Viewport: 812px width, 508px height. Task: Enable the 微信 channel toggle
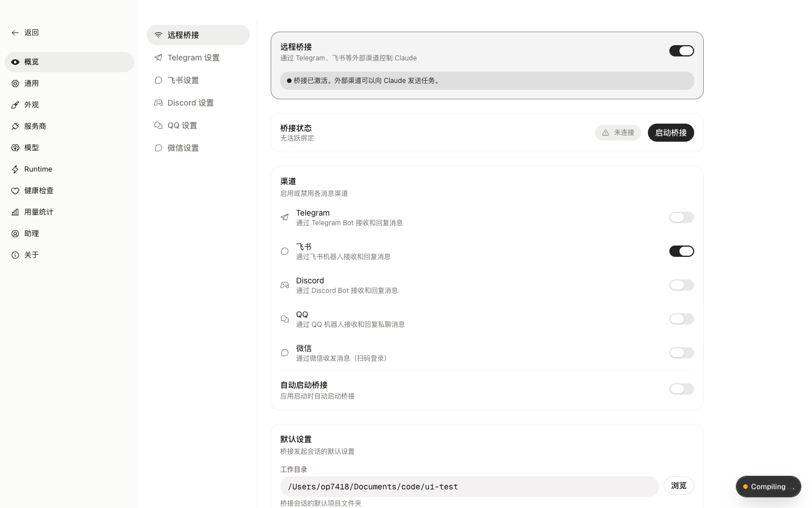(x=682, y=353)
